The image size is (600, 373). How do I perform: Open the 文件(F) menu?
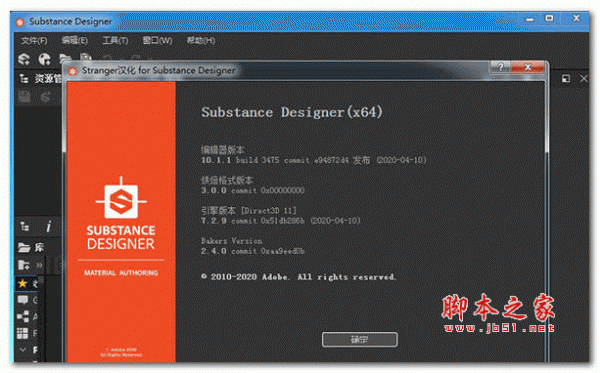pyautogui.click(x=34, y=41)
